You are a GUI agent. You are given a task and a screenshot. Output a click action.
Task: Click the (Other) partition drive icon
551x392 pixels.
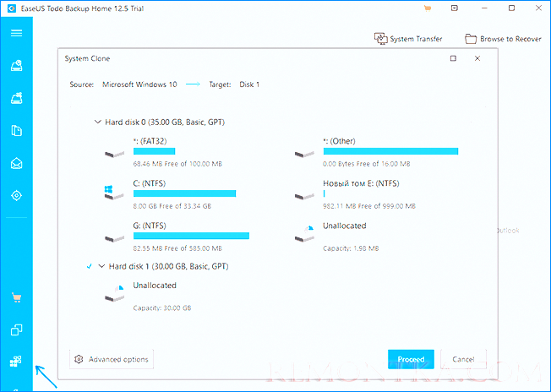tap(304, 154)
